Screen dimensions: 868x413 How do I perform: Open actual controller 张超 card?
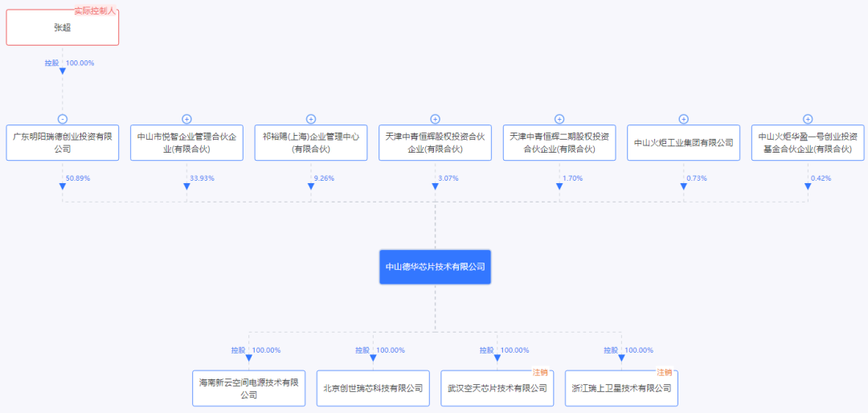click(63, 27)
